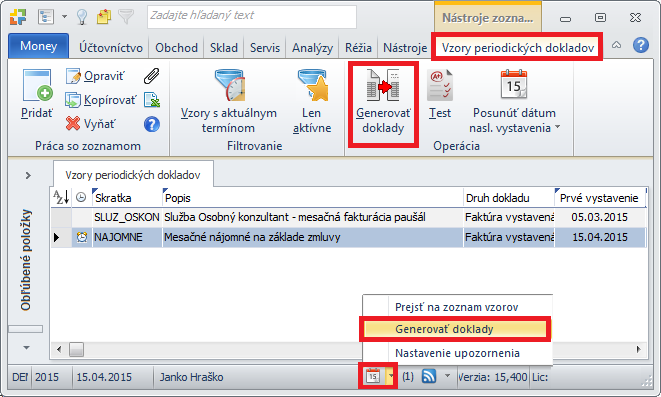Click the blue help icon in Práca so zoznamom
Viewport: 661px width, 397px height.
(x=152, y=124)
